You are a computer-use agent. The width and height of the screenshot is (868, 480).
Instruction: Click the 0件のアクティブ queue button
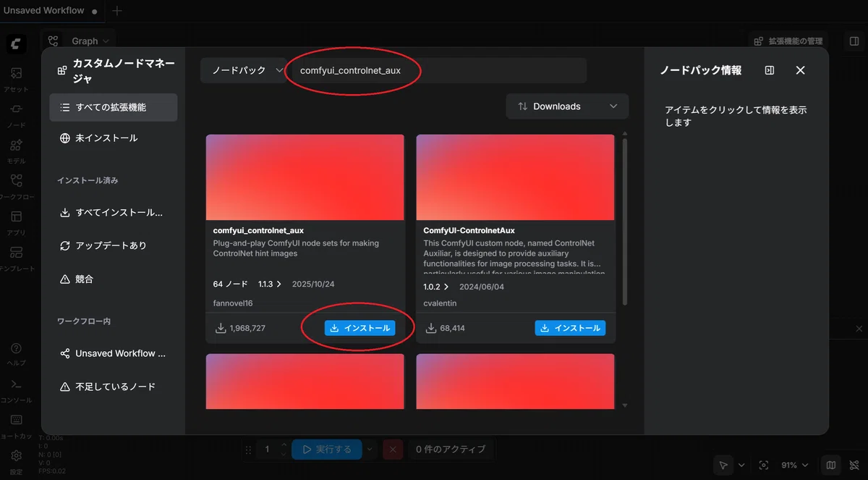tap(451, 450)
